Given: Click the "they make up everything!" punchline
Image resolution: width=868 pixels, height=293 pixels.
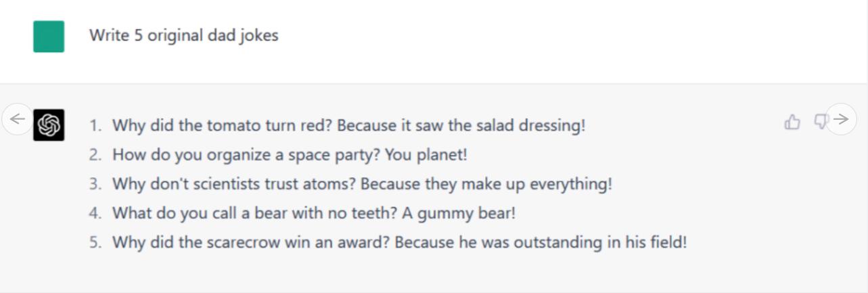Looking at the screenshot, I should (x=518, y=183).
